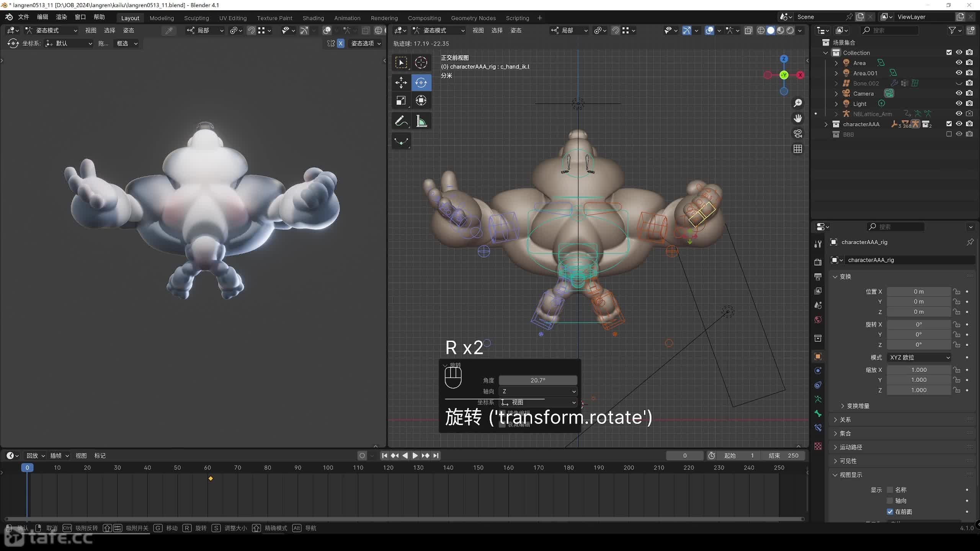Open orientation View dropdown in rotate panel

tap(538, 403)
